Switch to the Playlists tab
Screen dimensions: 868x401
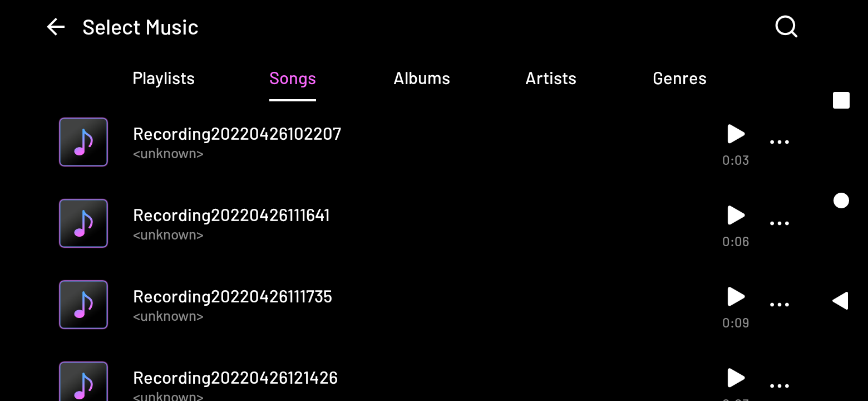(164, 79)
